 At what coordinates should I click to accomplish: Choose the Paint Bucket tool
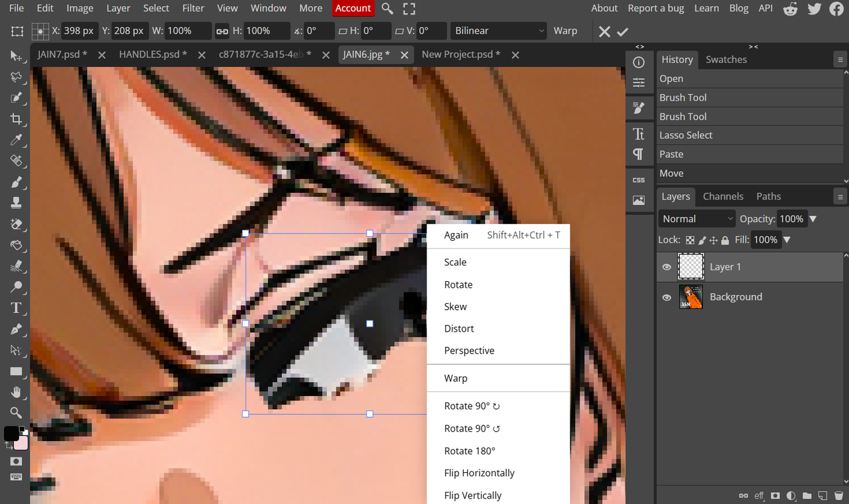coord(16,245)
